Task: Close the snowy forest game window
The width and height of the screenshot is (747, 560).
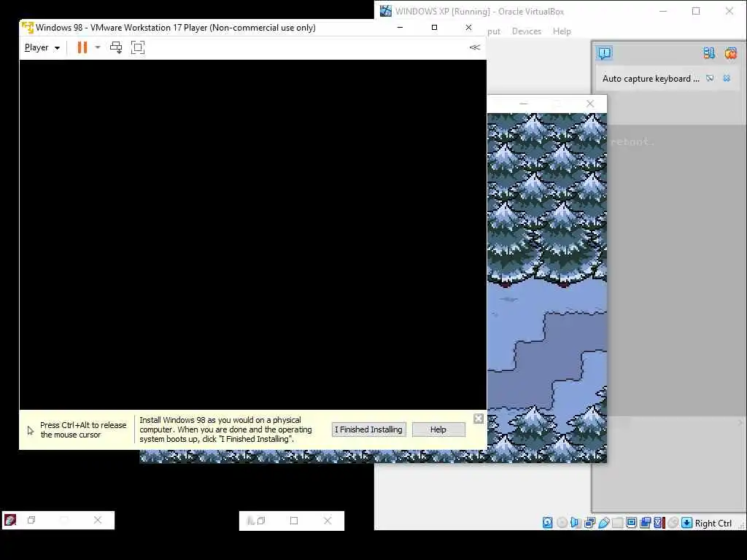Action: point(590,104)
